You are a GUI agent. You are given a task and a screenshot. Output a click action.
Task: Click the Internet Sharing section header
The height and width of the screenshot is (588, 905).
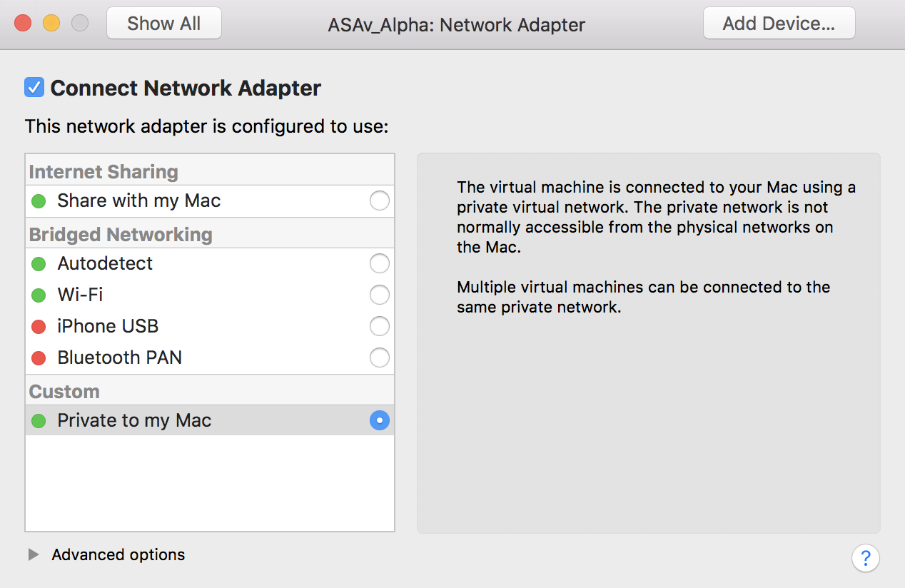103,171
